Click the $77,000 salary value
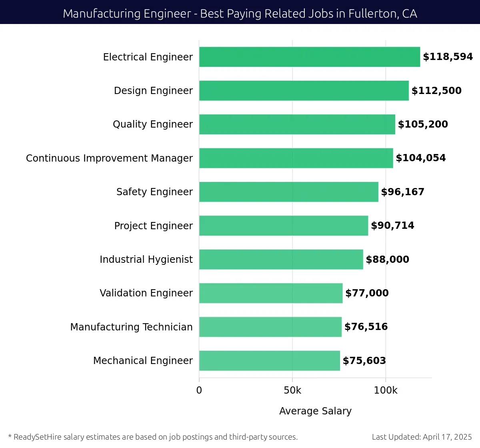 click(x=367, y=293)
